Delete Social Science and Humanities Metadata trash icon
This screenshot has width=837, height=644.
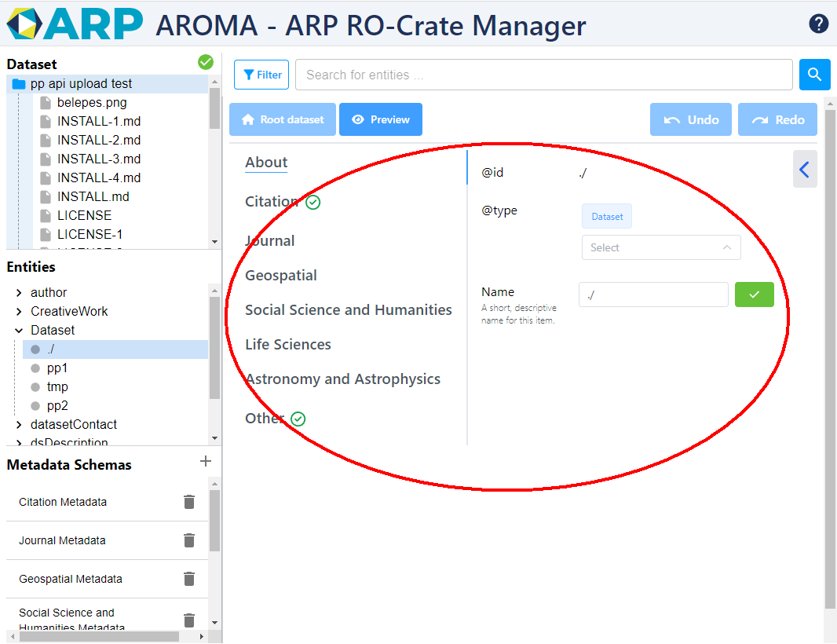click(189, 620)
